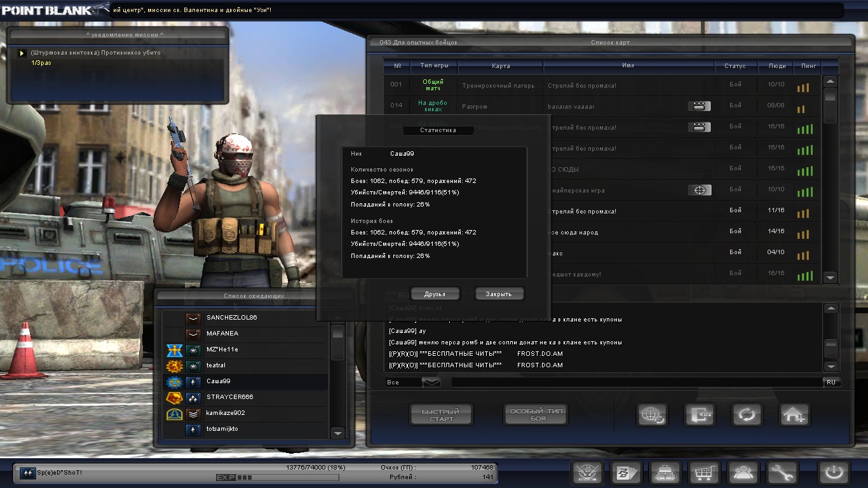This screenshot has width=868, height=488.
Task: Click the chat log scrollbar thumb
Action: (x=831, y=349)
